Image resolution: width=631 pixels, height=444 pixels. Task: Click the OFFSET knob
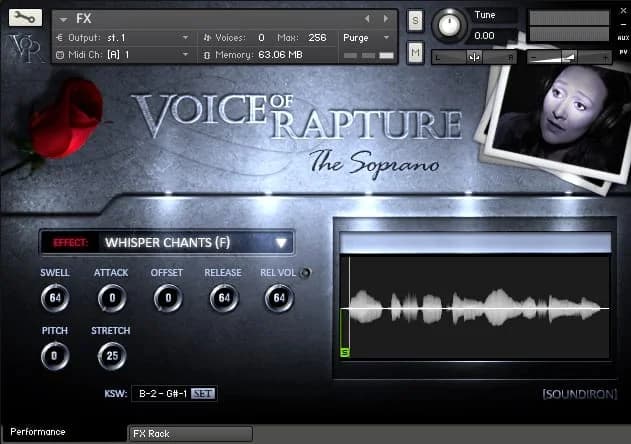[x=168, y=298]
